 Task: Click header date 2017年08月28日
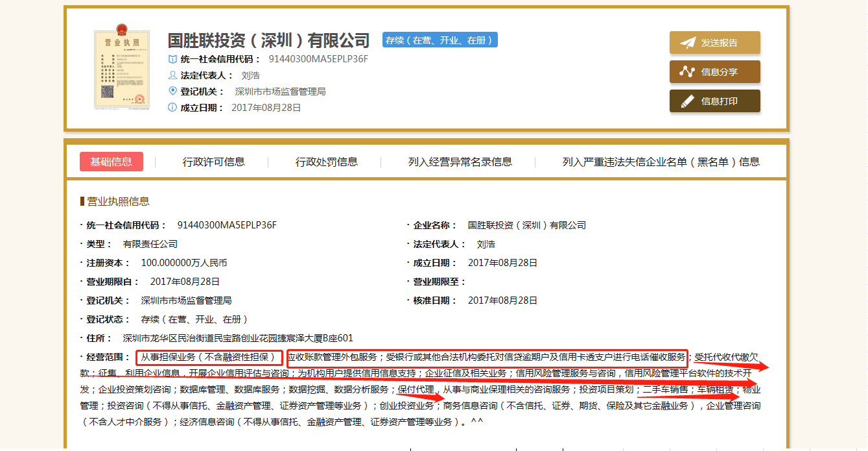pos(266,108)
